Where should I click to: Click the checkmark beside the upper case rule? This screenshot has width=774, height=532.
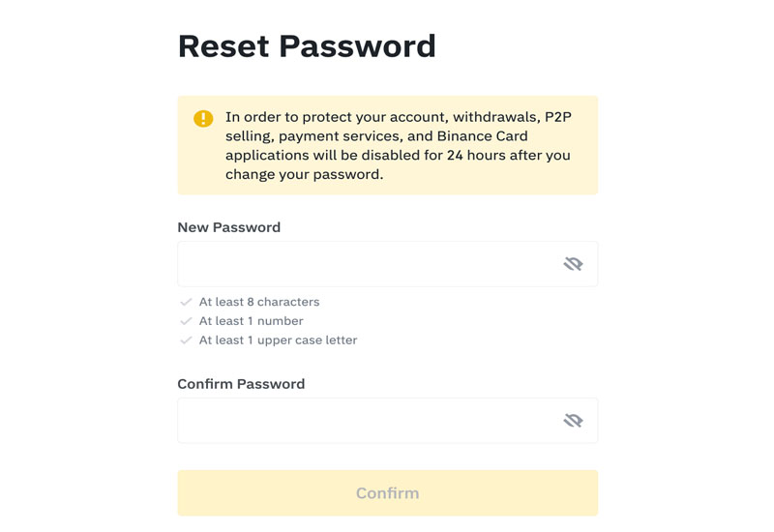pos(186,340)
